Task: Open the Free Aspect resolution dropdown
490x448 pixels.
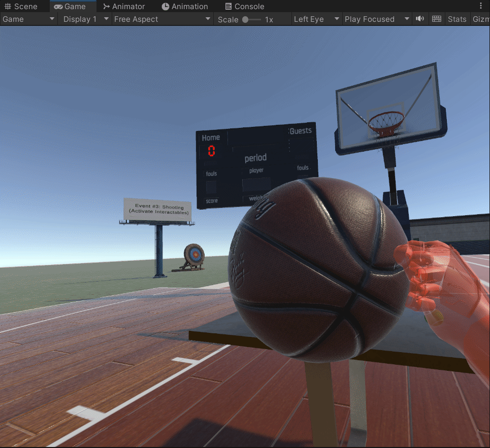Action: [161, 19]
